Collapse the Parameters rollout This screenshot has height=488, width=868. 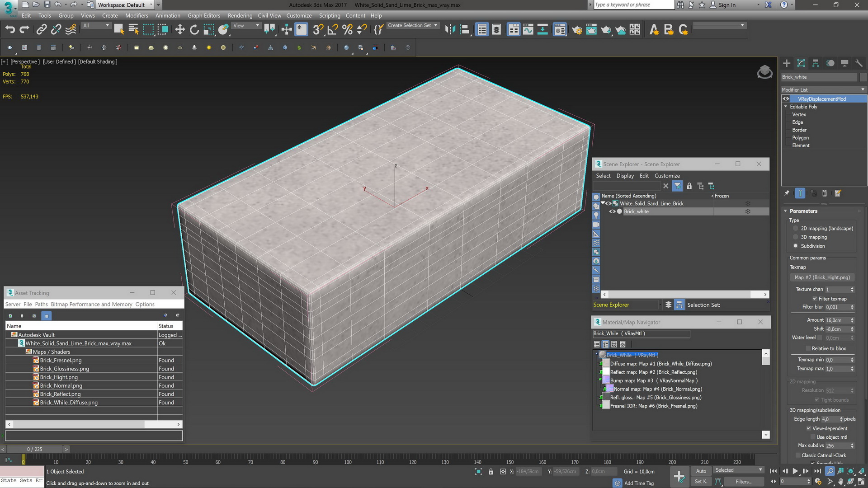click(x=786, y=211)
